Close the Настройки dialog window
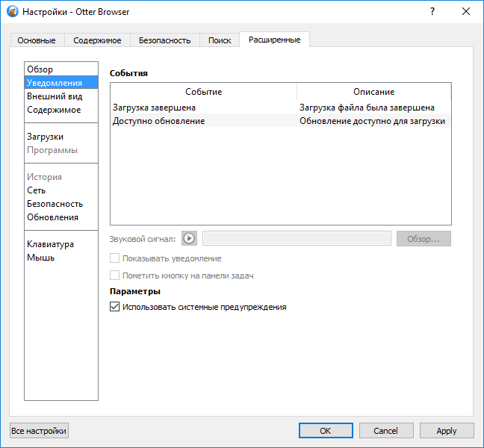484x448 pixels. pos(466,12)
